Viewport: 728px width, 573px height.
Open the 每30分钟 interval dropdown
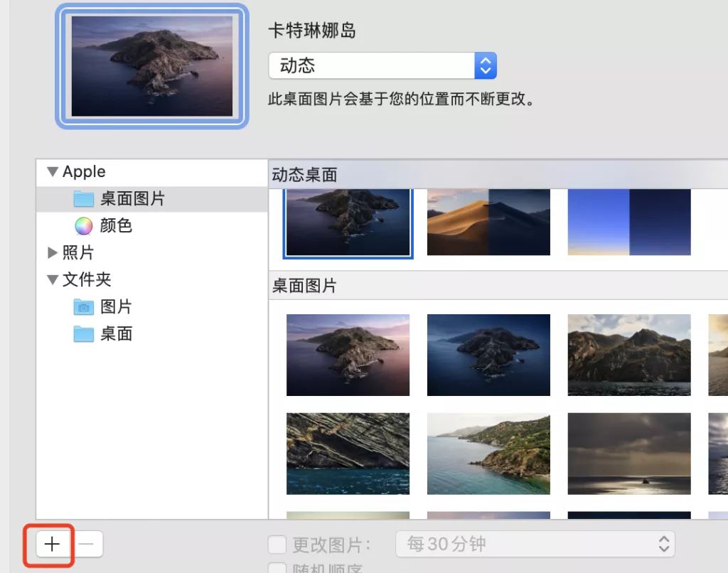coord(535,545)
